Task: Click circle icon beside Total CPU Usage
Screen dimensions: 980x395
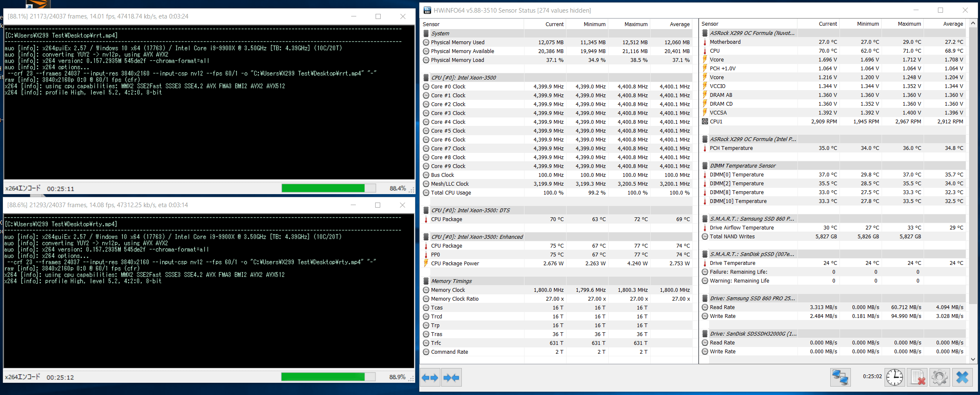Action: click(x=426, y=193)
